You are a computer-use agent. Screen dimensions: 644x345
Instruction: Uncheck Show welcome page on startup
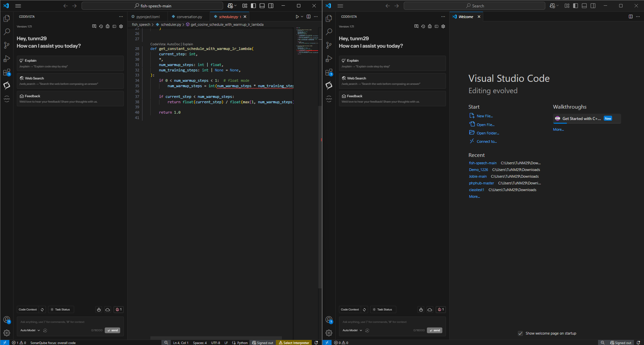pos(520,333)
